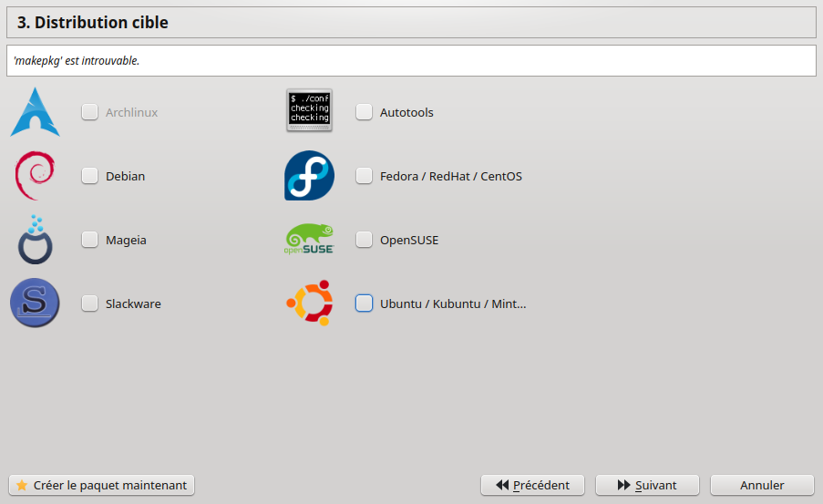Click the Fedora logo icon
This screenshot has height=504, width=823.
click(310, 176)
